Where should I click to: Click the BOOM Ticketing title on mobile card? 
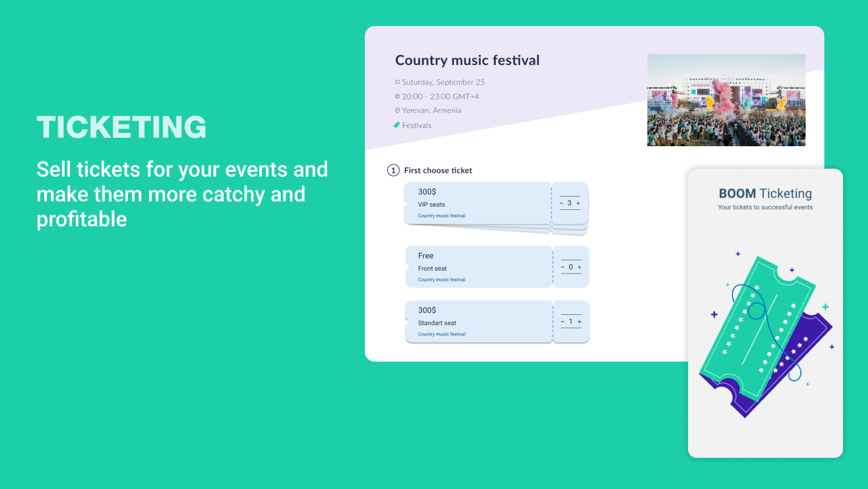pos(765,194)
